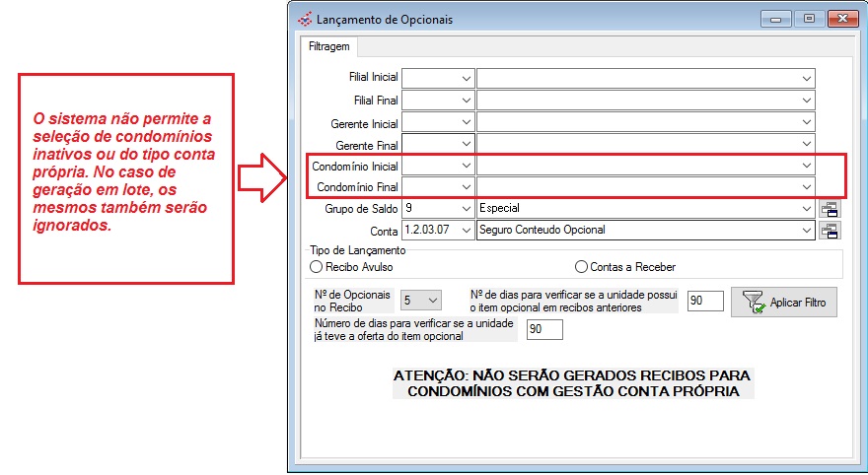
Task: Select the Contas a Receber radio option
Action: click(581, 266)
